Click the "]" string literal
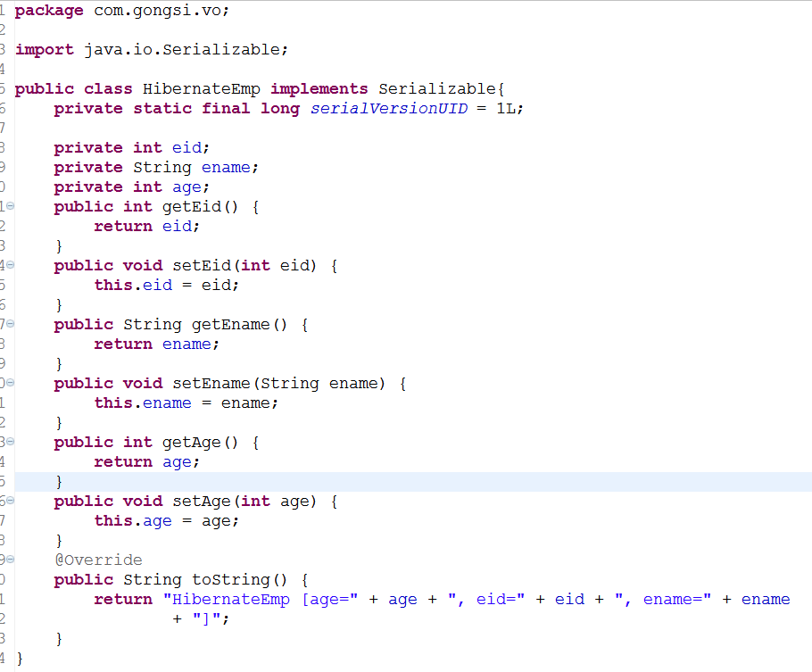The image size is (812, 672). click(207, 618)
